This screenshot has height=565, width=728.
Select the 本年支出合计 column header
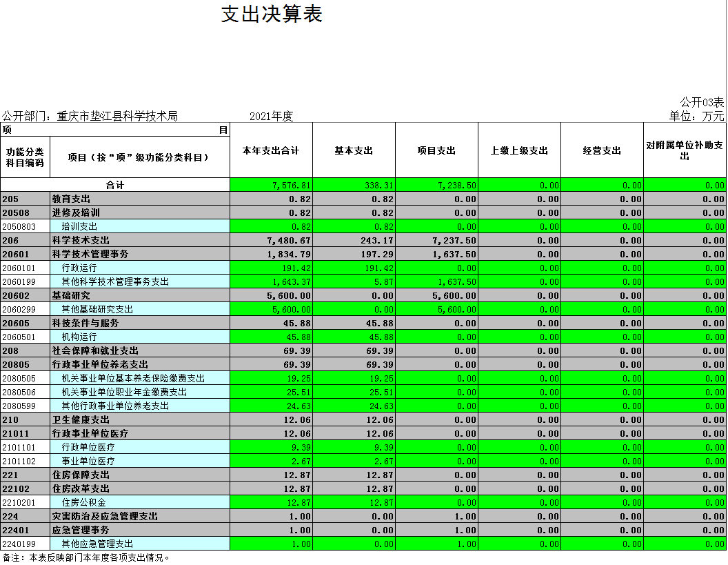point(271,150)
